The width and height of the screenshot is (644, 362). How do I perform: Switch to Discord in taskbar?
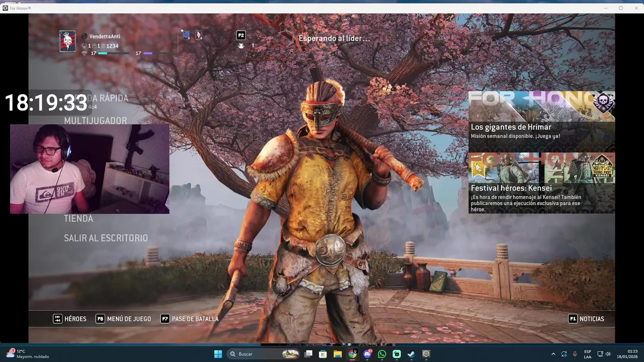367,354
